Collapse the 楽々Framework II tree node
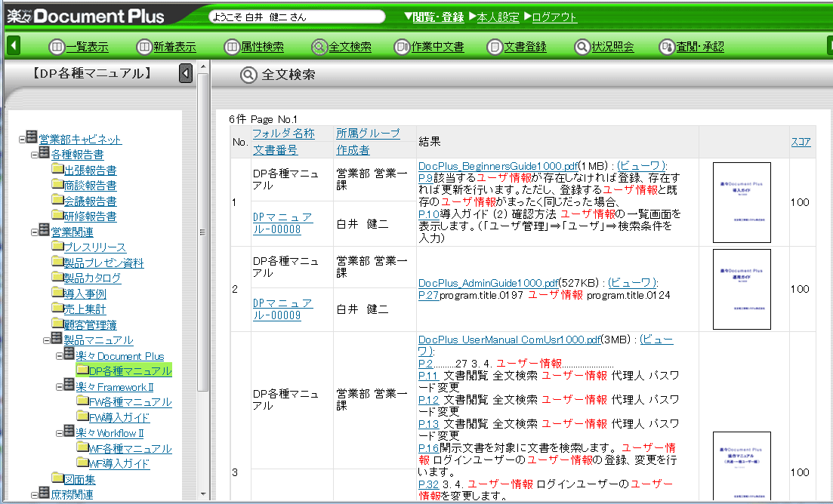Viewport: 833px width, 504px height. pyautogui.click(x=60, y=386)
